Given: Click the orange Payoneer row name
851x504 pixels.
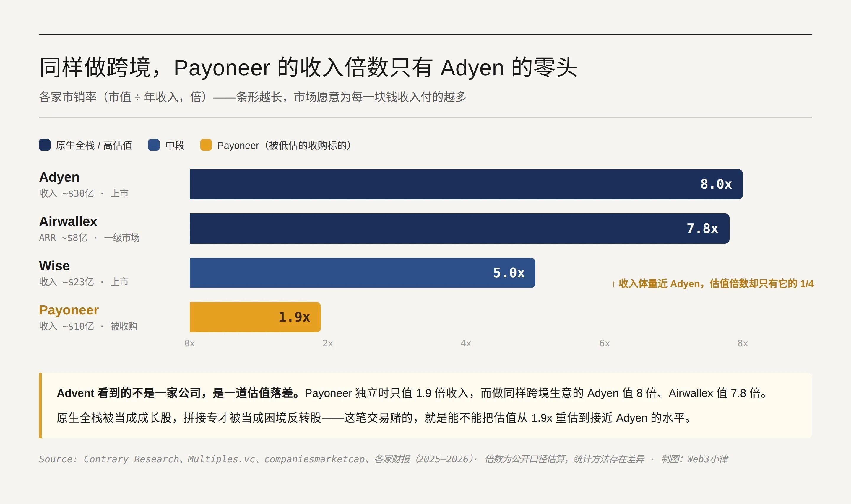Looking at the screenshot, I should (x=69, y=310).
